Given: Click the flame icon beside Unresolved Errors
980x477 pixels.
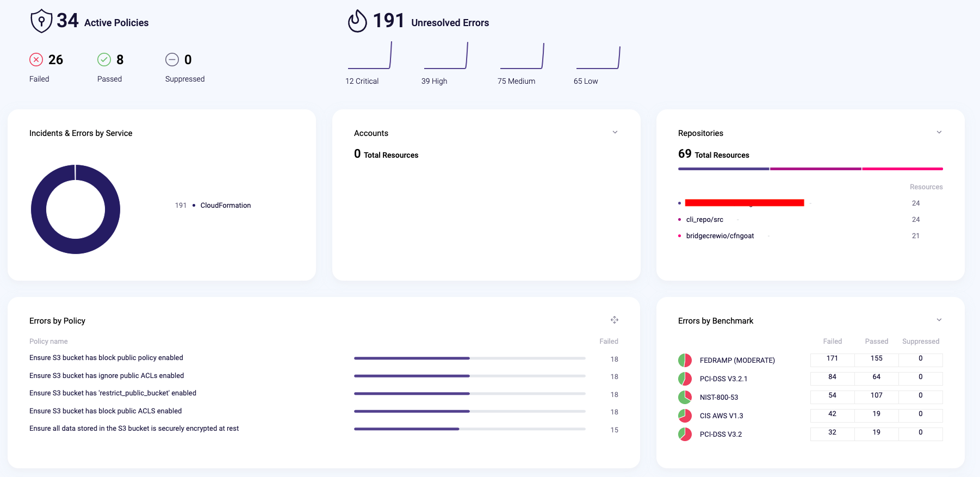Looking at the screenshot, I should click(357, 21).
